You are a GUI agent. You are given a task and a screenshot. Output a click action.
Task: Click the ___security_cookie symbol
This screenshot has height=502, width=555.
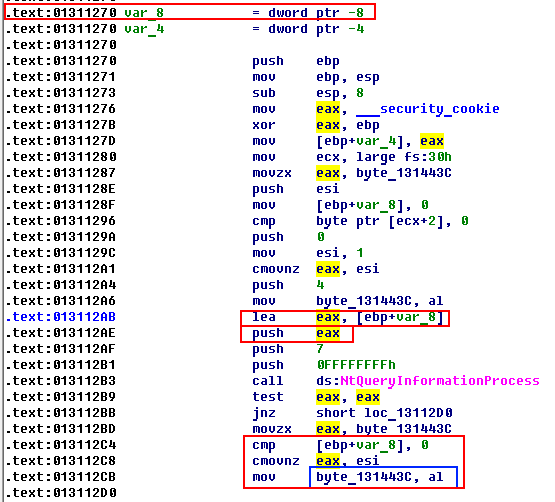[428, 109]
